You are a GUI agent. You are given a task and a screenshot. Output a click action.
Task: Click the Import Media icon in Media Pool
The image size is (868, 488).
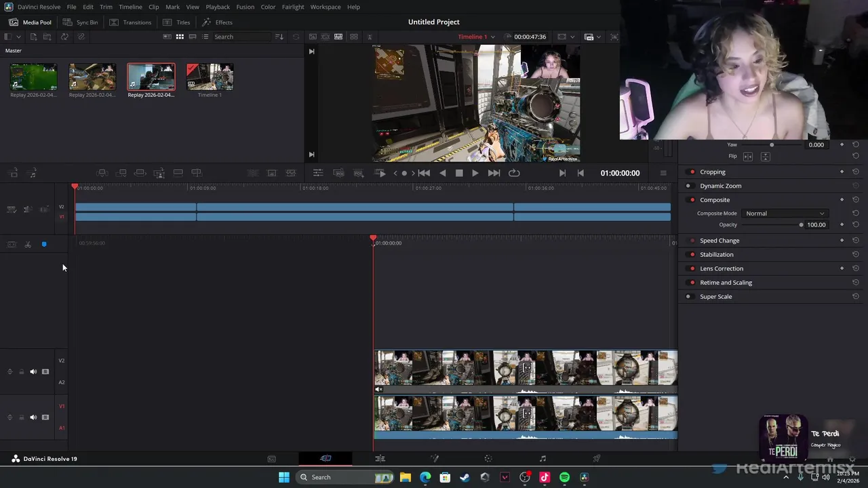click(x=33, y=37)
